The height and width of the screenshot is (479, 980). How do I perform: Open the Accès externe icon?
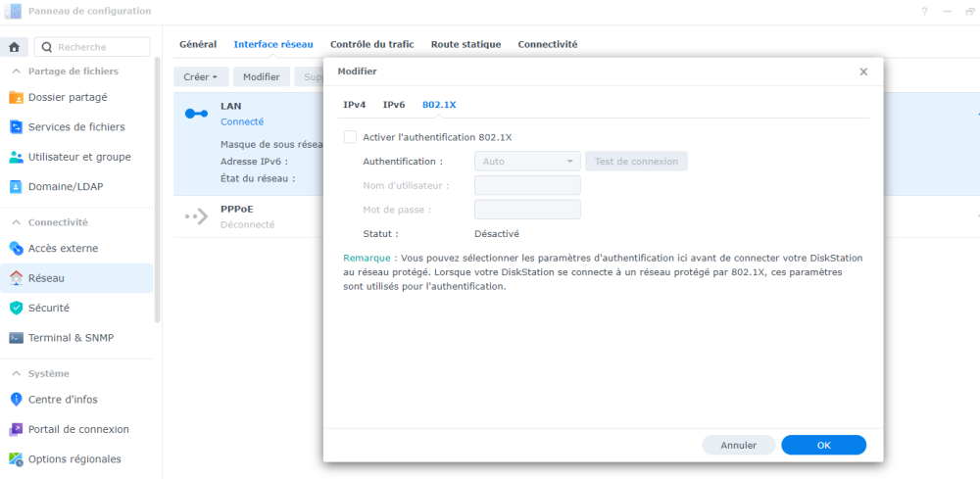click(16, 249)
